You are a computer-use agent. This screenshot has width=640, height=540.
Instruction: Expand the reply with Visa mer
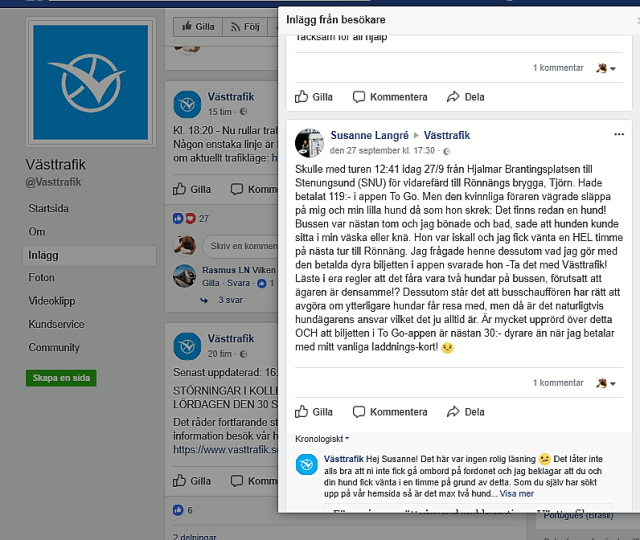516,493
